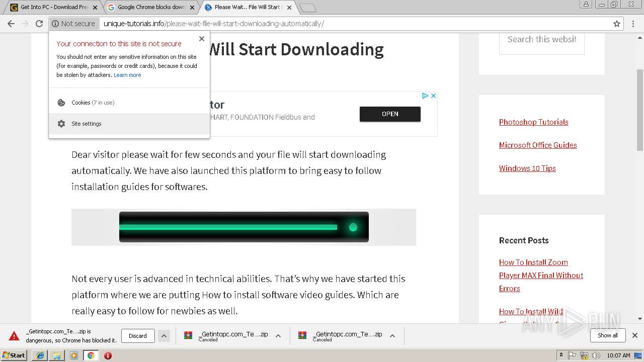The image size is (644, 362).
Task: Click second canceled zip file icon
Action: tap(302, 336)
